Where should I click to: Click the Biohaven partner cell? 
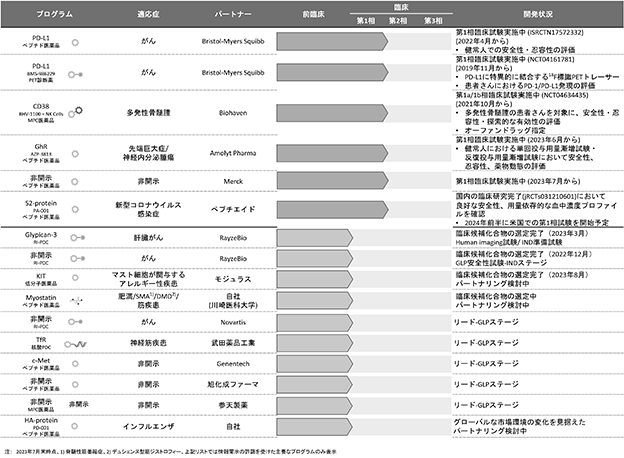point(233,113)
